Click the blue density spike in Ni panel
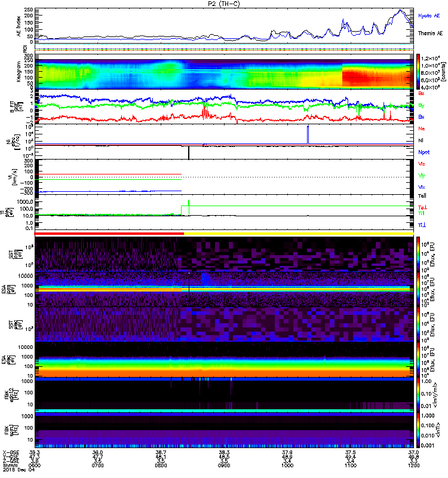448x478 pixels. pyautogui.click(x=308, y=134)
